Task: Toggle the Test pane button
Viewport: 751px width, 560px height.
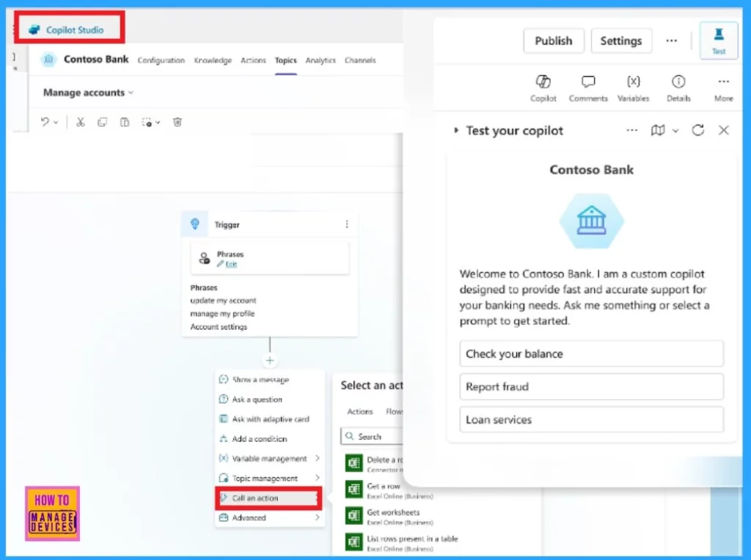Action: pos(719,41)
